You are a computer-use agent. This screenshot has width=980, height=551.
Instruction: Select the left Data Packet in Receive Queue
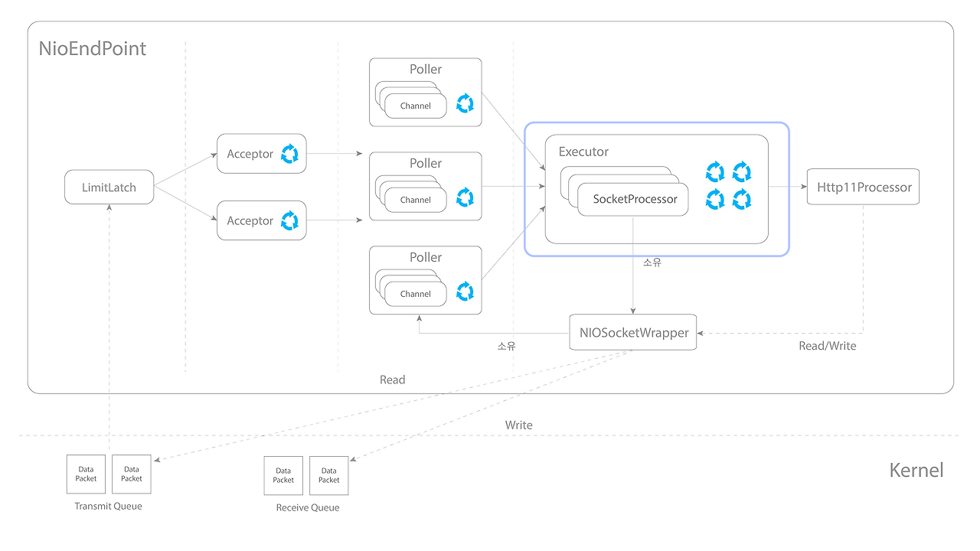tap(283, 475)
